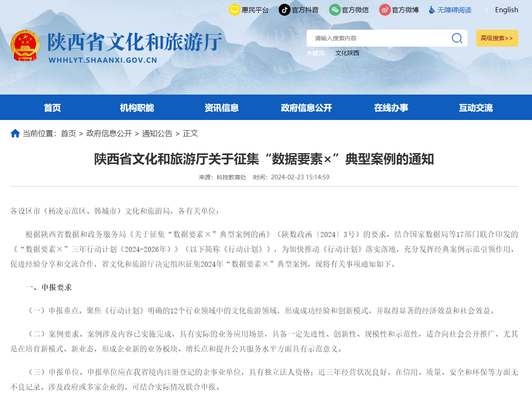Click 通知公告 in the breadcrumb
This screenshot has width=532, height=396.
tap(157, 134)
